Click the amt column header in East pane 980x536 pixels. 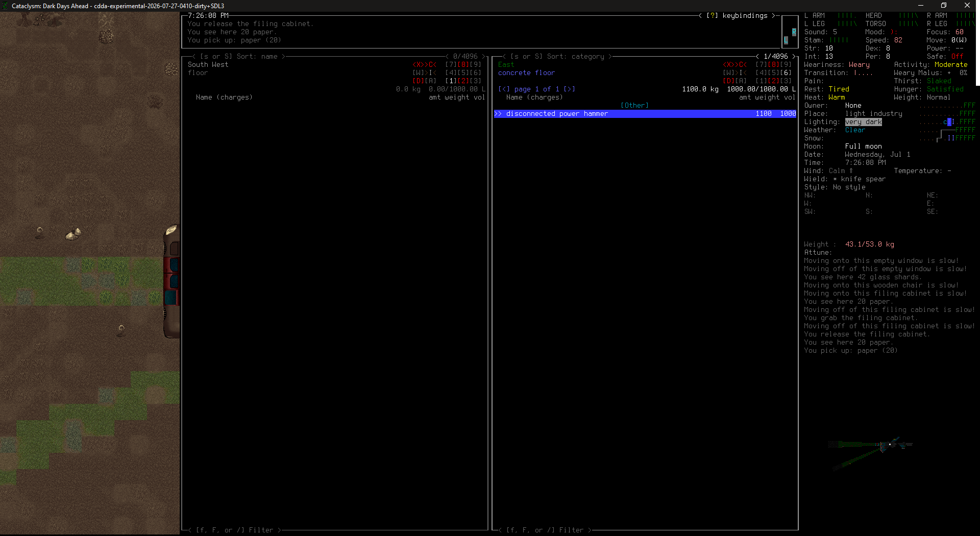click(745, 98)
